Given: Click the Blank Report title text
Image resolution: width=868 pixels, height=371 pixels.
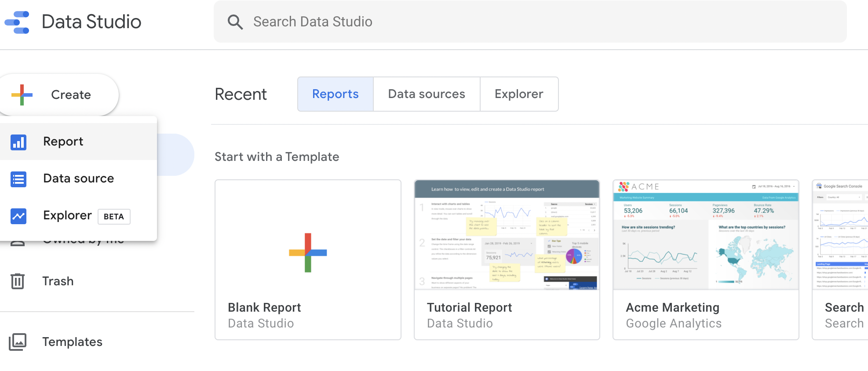Looking at the screenshot, I should pos(264,307).
